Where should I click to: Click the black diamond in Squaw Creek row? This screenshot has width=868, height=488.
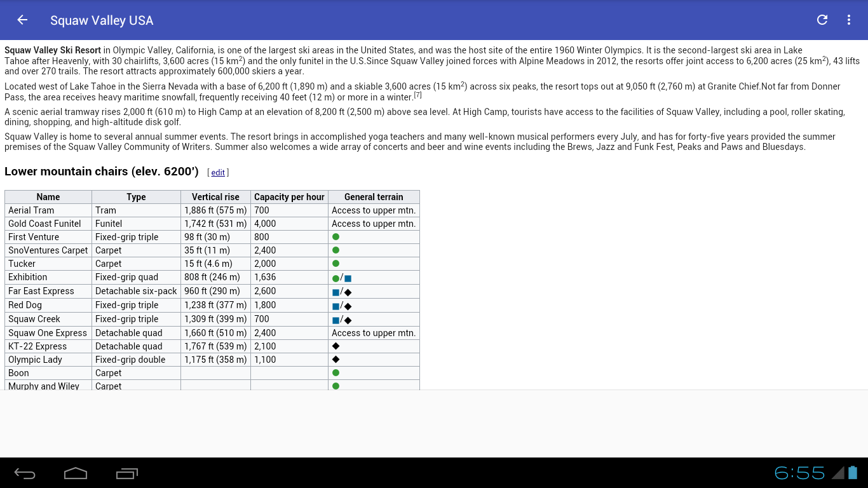tap(348, 320)
